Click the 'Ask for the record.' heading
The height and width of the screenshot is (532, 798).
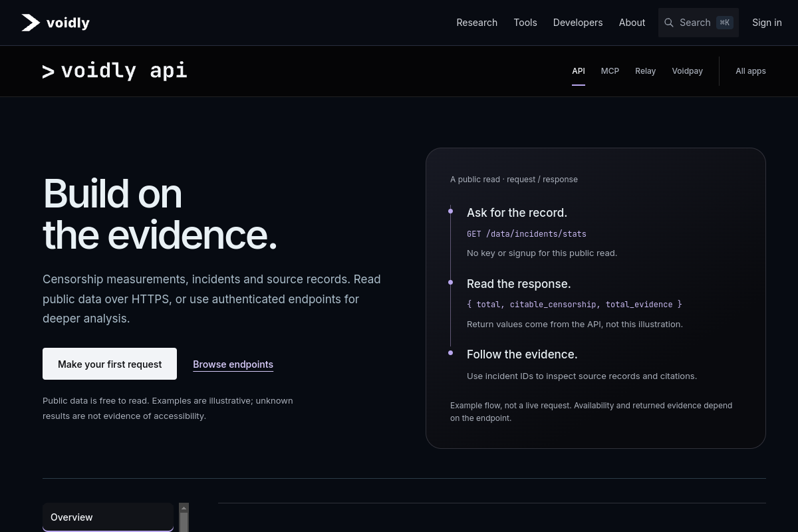pos(517,213)
